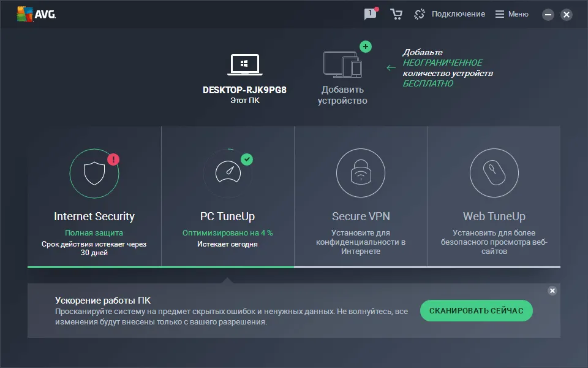Open the Internet Security tile title
The image size is (588, 368).
coord(94,217)
